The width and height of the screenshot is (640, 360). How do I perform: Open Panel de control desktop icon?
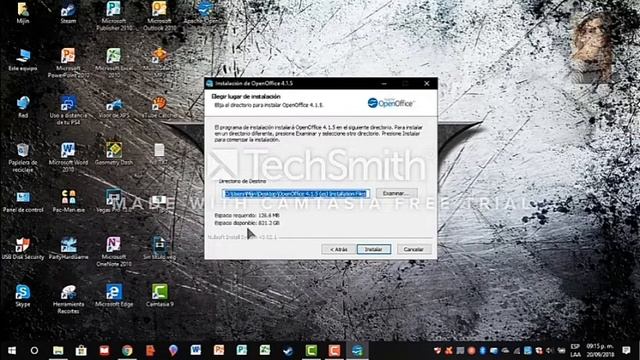(x=23, y=201)
